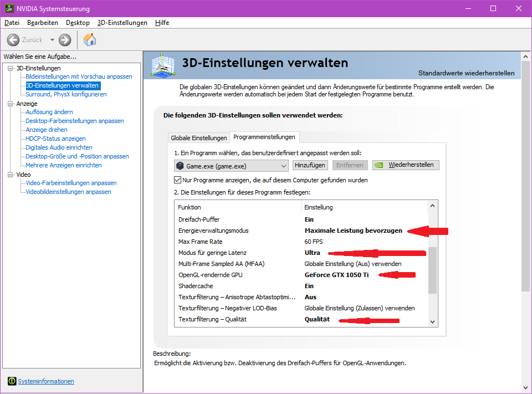Click Standardwerte wiederherstellen link
Image resolution: width=532 pixels, height=394 pixels.
tap(466, 73)
